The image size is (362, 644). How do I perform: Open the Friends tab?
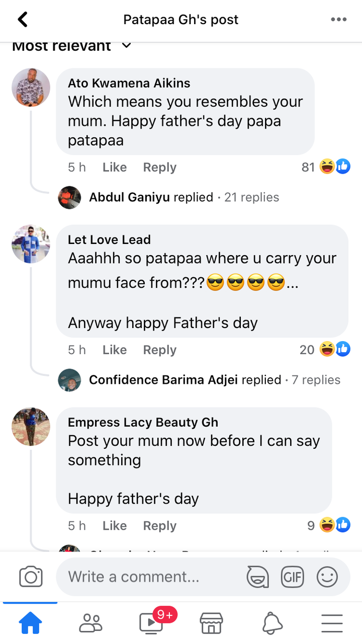[90, 624]
